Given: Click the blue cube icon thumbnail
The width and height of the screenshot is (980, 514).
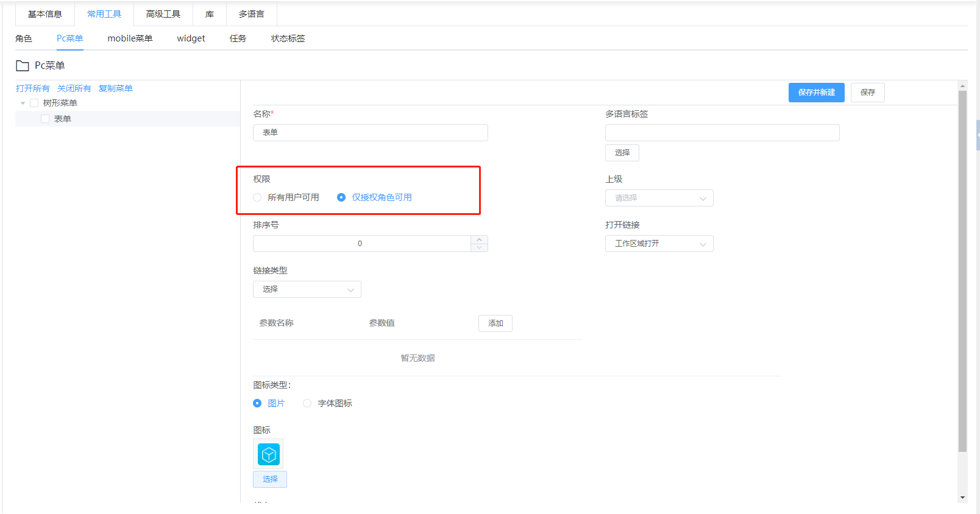Looking at the screenshot, I should click(x=268, y=454).
